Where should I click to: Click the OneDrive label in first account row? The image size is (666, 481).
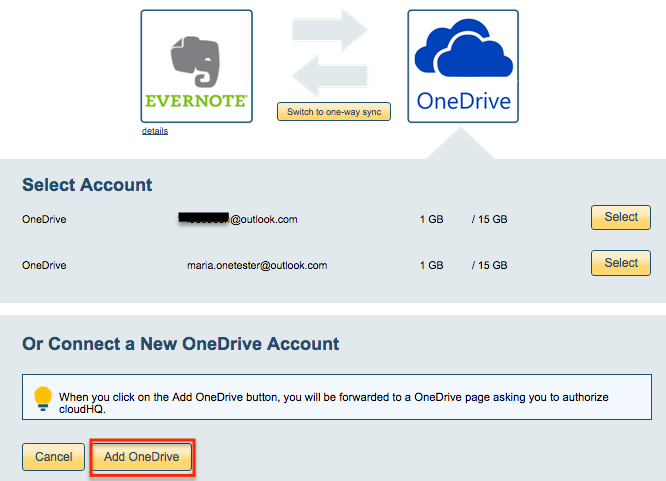click(44, 218)
